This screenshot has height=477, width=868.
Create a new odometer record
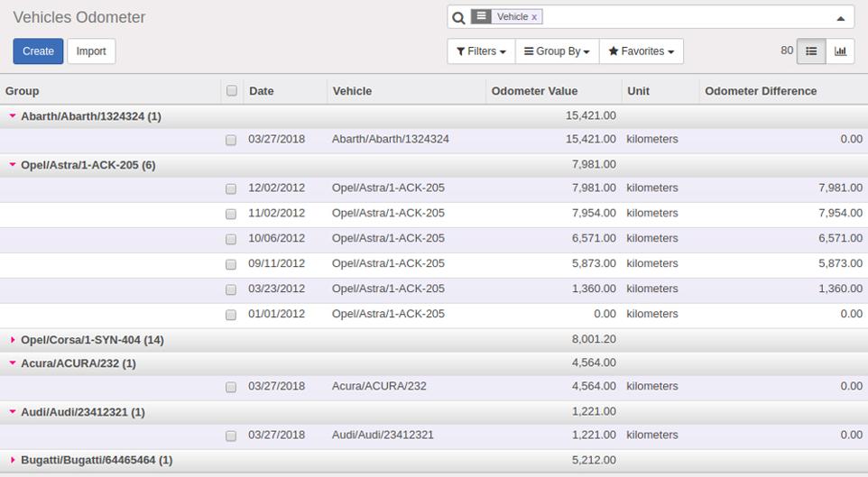point(38,51)
